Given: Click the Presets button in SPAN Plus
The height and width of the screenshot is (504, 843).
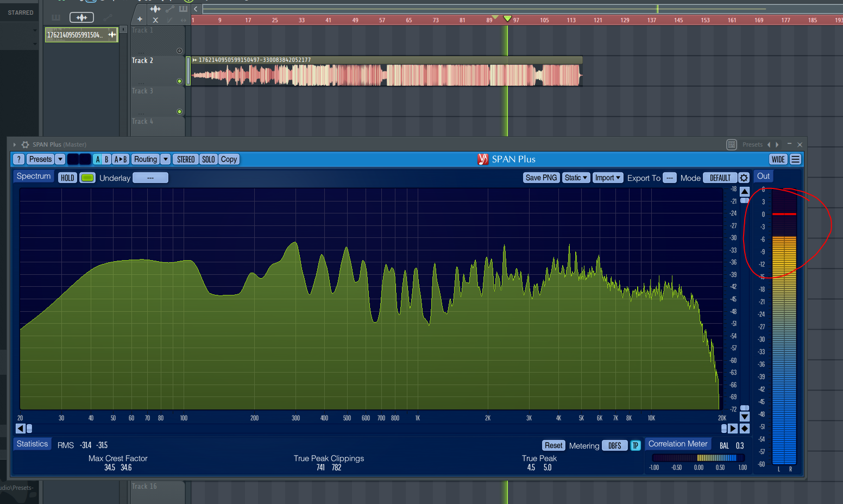Looking at the screenshot, I should (x=41, y=159).
